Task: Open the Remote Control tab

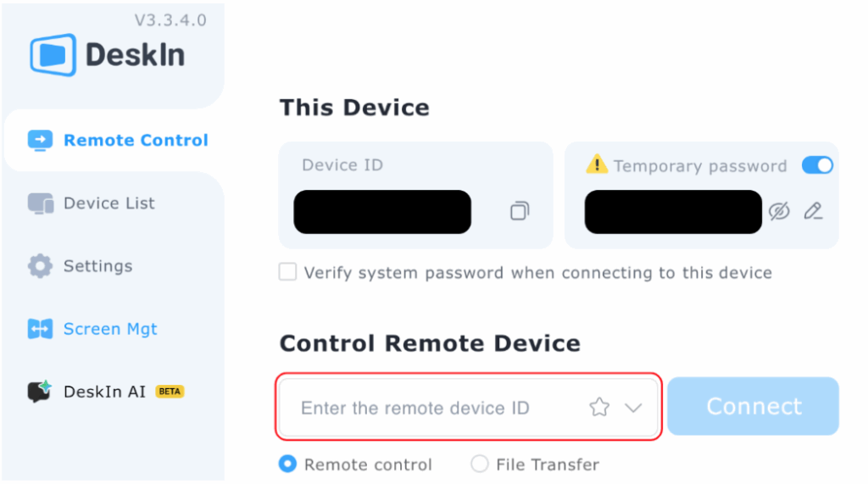Action: tap(117, 141)
